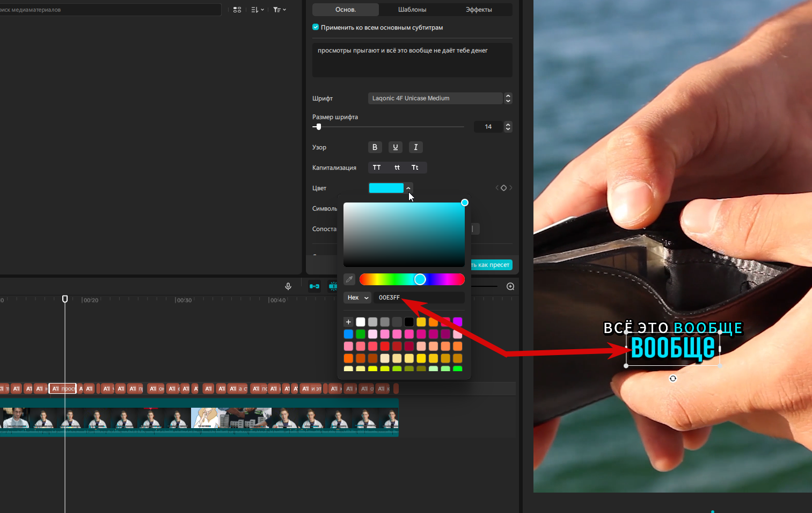Select the white color swatch
Screen dimensions: 812x513
click(x=361, y=322)
